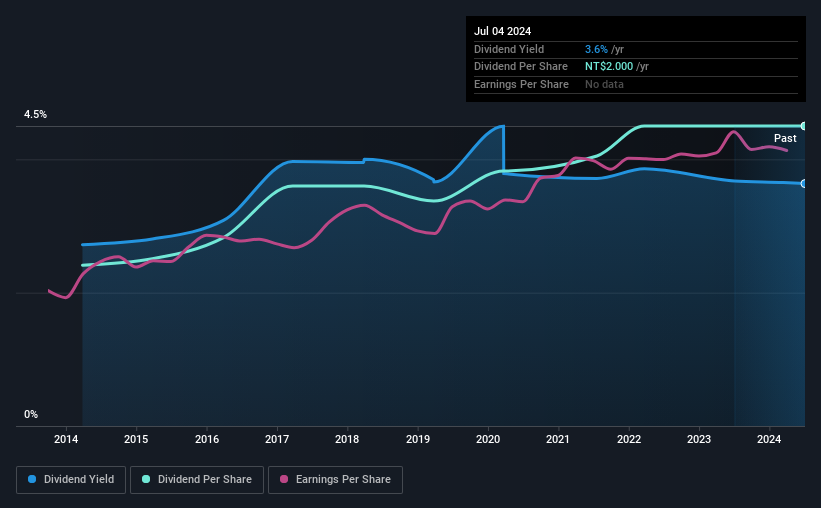The height and width of the screenshot is (508, 821).
Task: Click the 3.6% dividend yield value
Action: [x=596, y=49]
